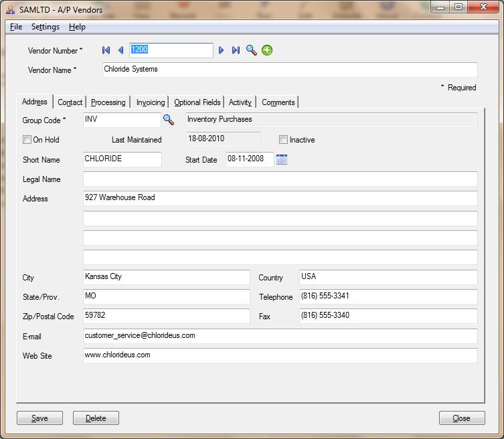Click the Start Date field

pyautogui.click(x=250, y=159)
